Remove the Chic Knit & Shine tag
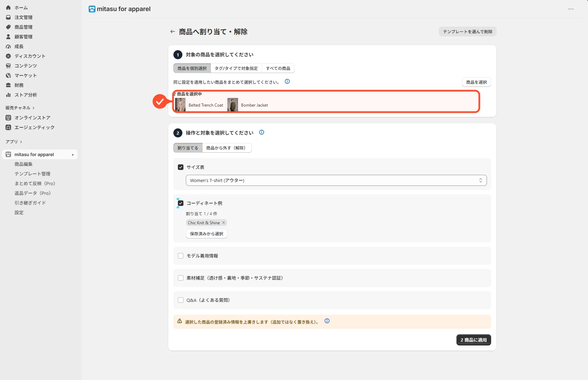588x380 pixels. (224, 223)
